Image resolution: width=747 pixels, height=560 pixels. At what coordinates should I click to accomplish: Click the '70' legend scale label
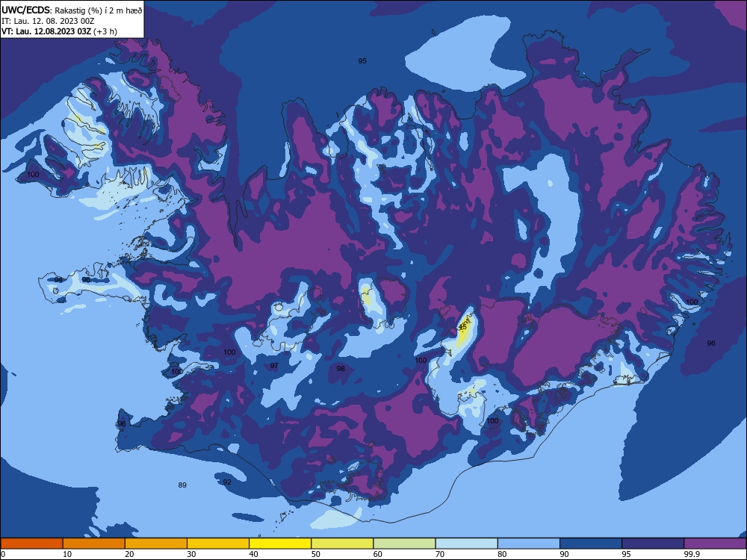pos(440,554)
